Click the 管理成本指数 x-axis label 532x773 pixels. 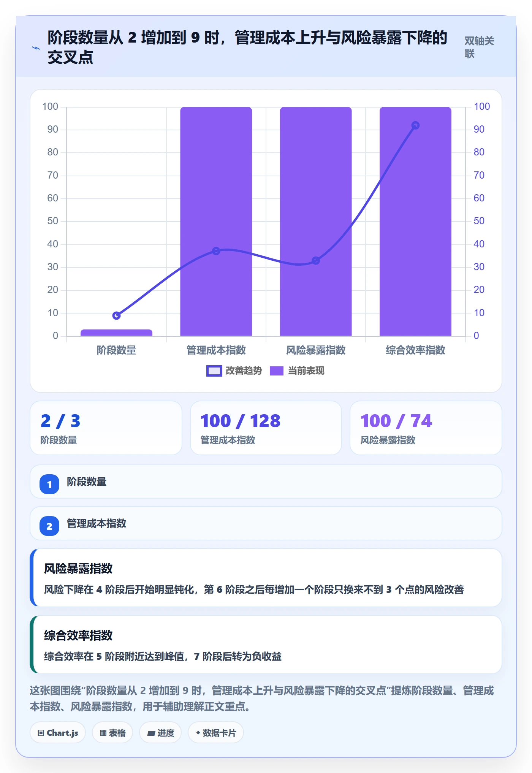pos(216,350)
